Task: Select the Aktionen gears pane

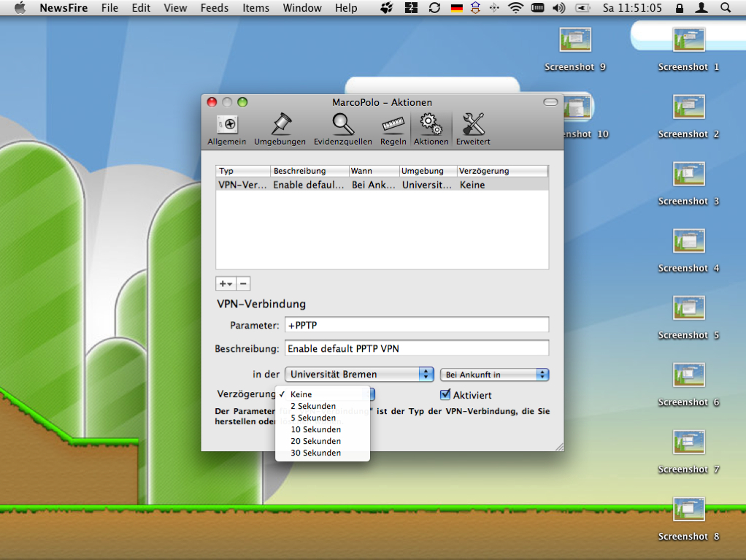Action: (431, 129)
